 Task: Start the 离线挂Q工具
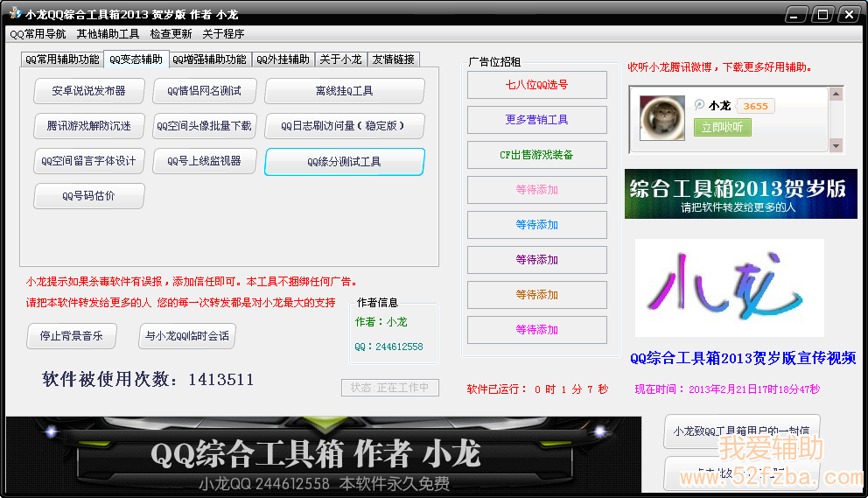pos(345,91)
